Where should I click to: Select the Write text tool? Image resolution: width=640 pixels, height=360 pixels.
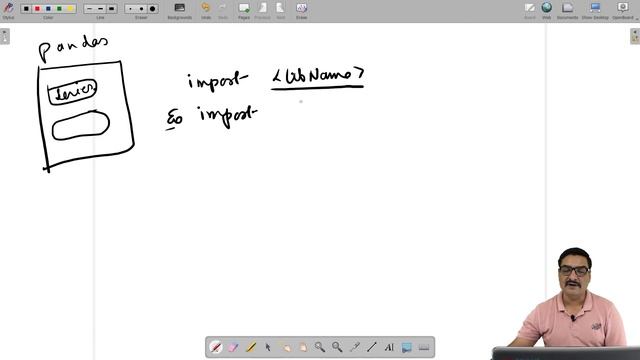coord(389,347)
